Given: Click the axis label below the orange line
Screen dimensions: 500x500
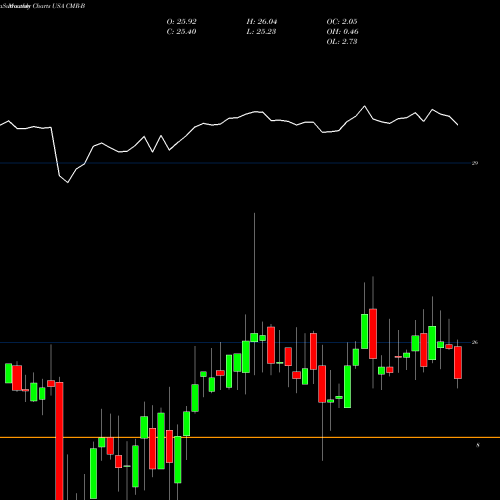Looking at the screenshot, I should [x=478, y=445].
